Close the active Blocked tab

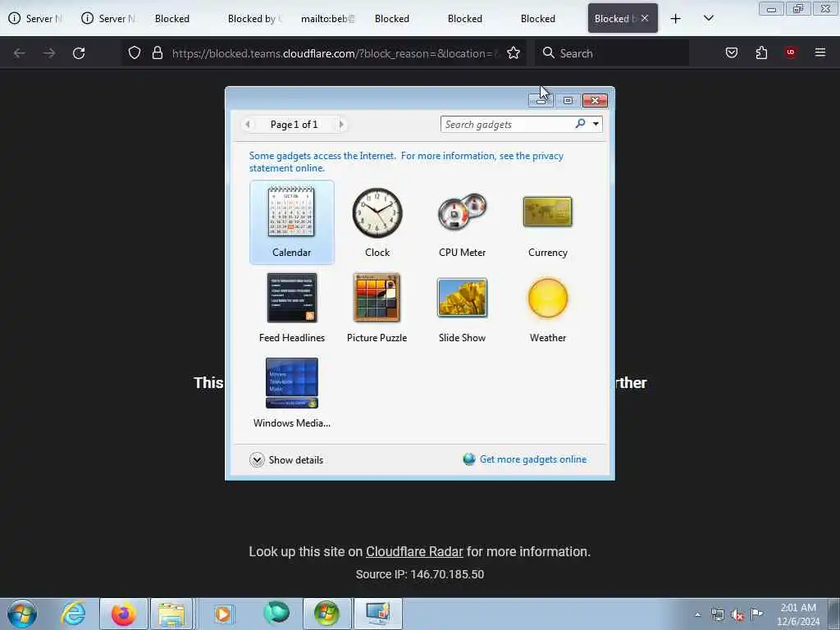pos(645,18)
